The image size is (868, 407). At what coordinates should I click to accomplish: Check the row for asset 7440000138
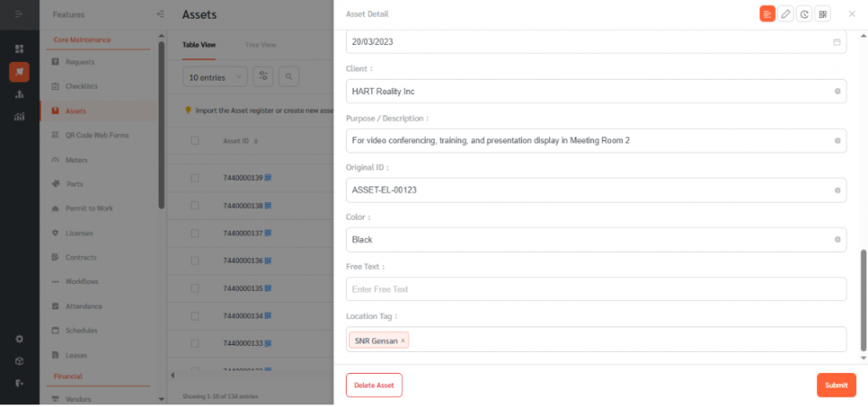195,205
